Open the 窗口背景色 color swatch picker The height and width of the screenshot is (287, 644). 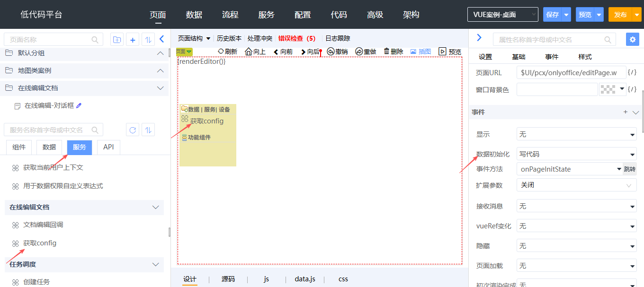pyautogui.click(x=612, y=89)
